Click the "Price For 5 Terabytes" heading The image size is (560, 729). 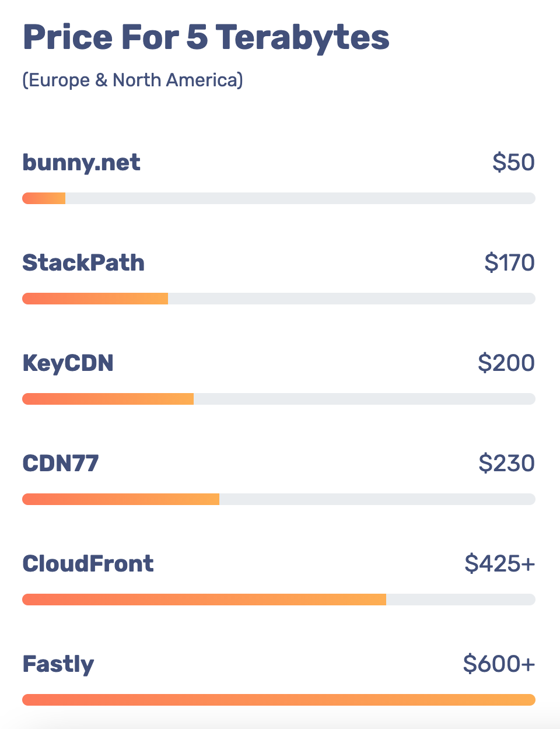(x=205, y=37)
